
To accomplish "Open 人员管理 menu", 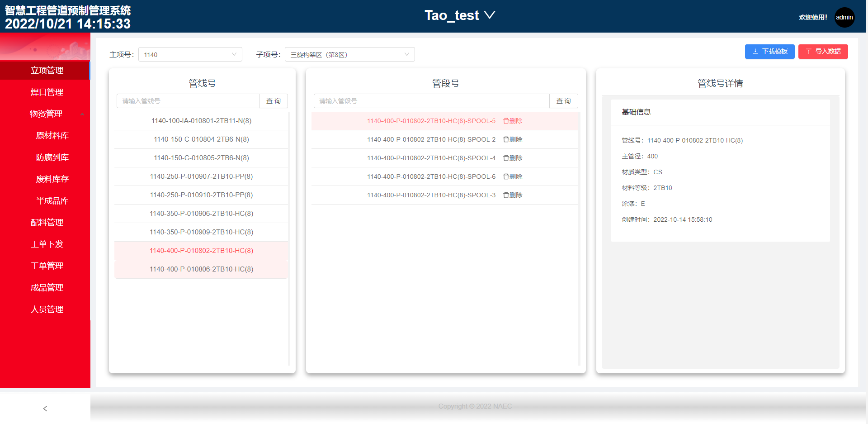I will (x=45, y=309).
